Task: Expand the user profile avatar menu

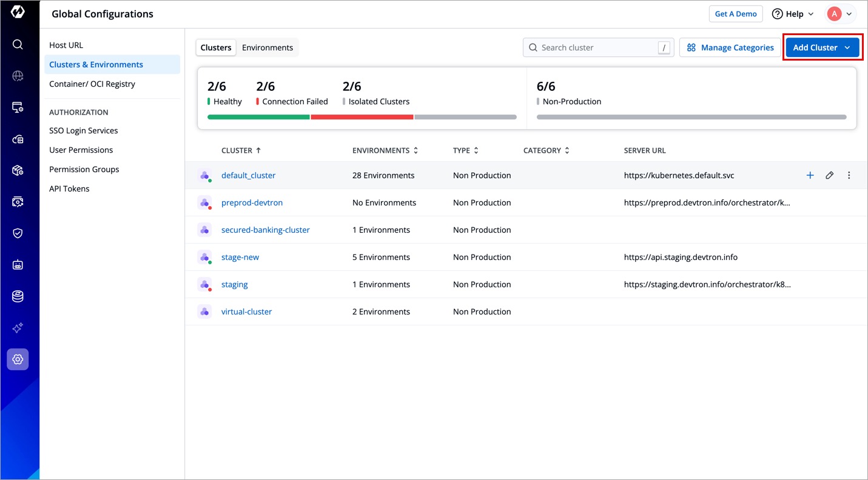Action: coord(840,14)
